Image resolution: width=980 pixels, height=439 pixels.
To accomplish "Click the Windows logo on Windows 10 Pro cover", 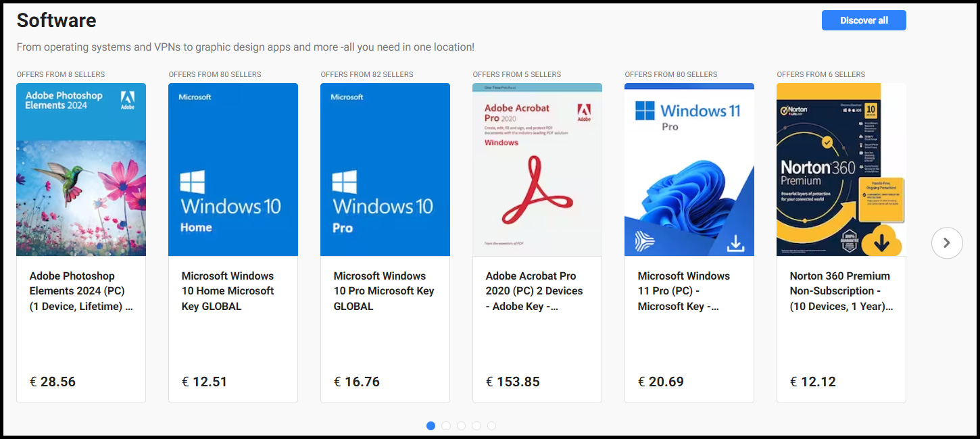I will click(x=345, y=182).
